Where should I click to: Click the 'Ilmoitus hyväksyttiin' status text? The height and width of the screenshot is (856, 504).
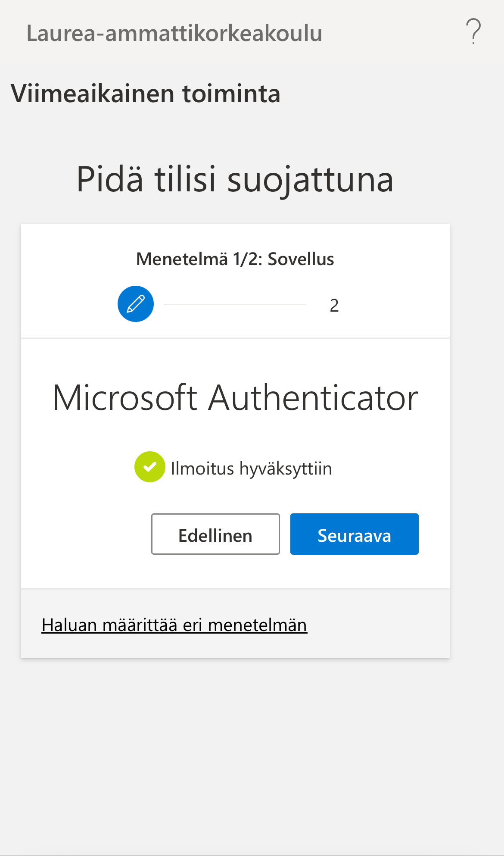pos(251,469)
